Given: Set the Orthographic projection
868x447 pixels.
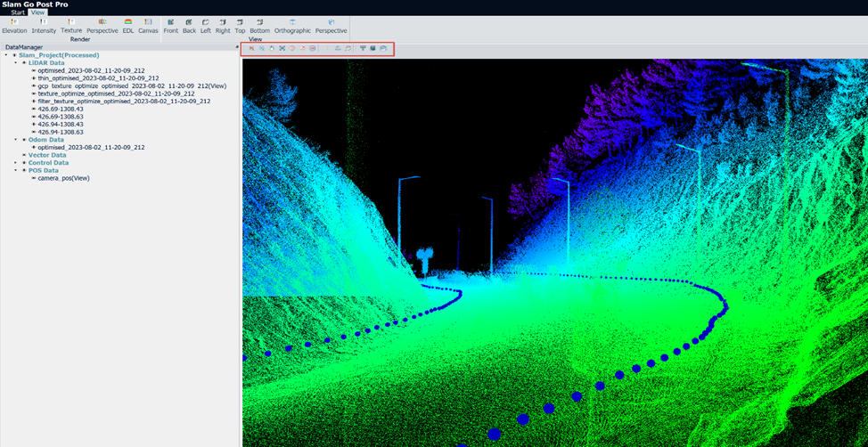Looking at the screenshot, I should pyautogui.click(x=292, y=27).
